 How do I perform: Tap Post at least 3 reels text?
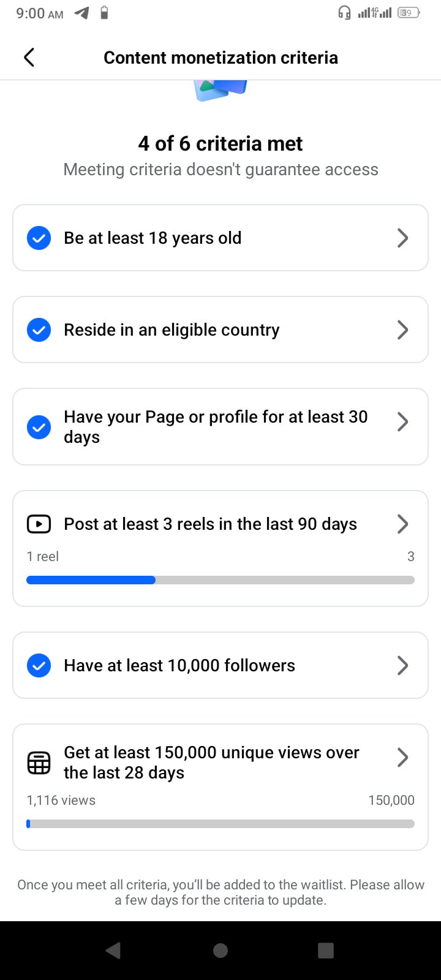(210, 524)
